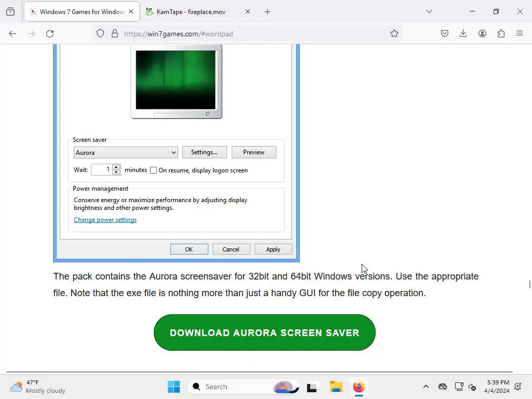Click the taskbar Search box
The height and width of the screenshot is (399, 532).
tap(244, 387)
